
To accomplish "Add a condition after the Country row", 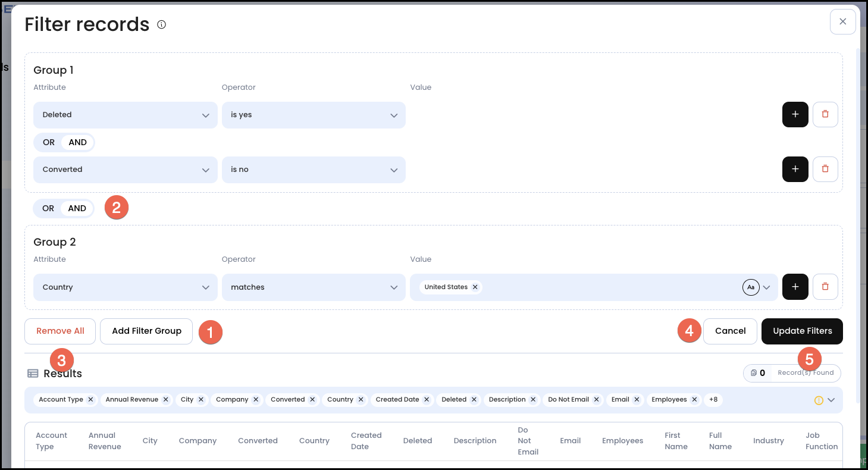I will point(795,287).
